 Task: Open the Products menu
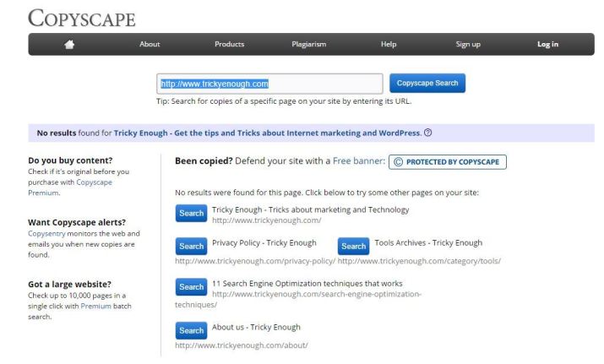click(x=231, y=44)
